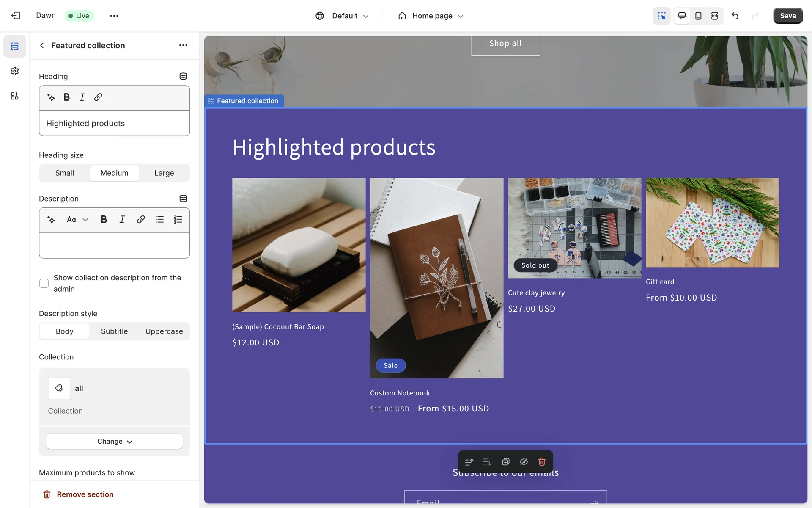This screenshot has height=508, width=812.
Task: Click the Save button
Action: click(787, 16)
